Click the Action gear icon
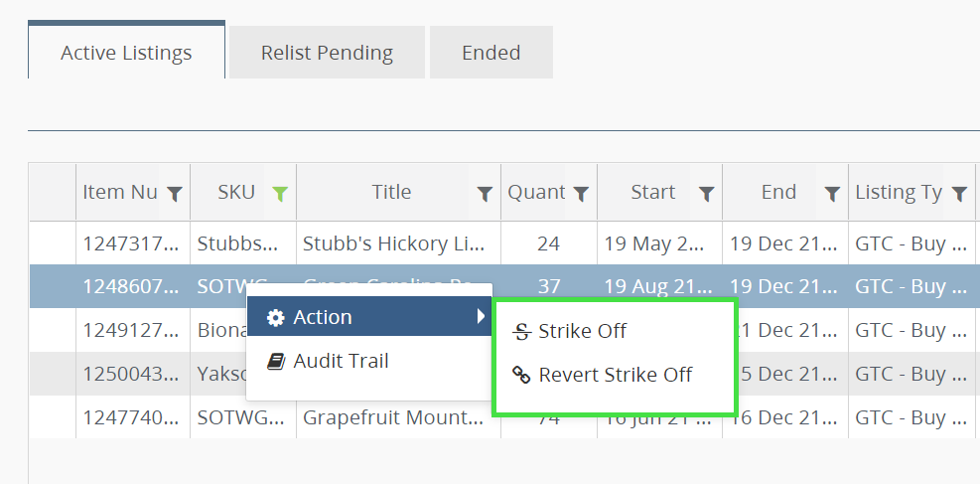 [x=277, y=318]
